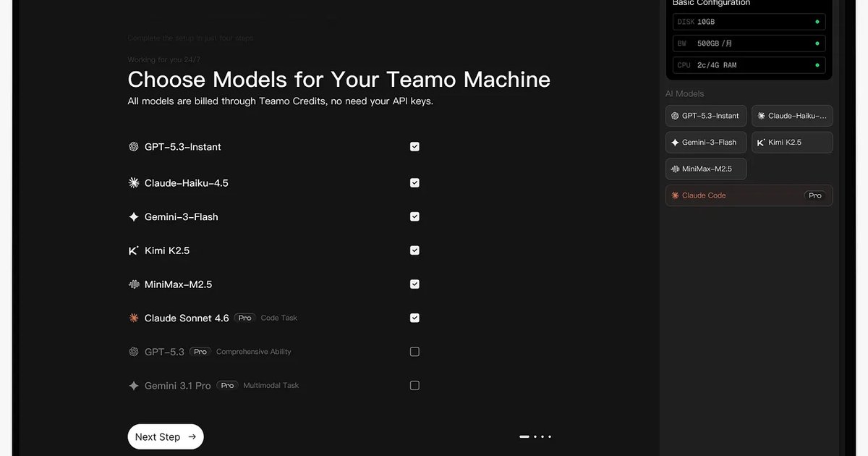The image size is (868, 456).
Task: Select the Gemini-3-Flash diamond icon
Action: (134, 216)
